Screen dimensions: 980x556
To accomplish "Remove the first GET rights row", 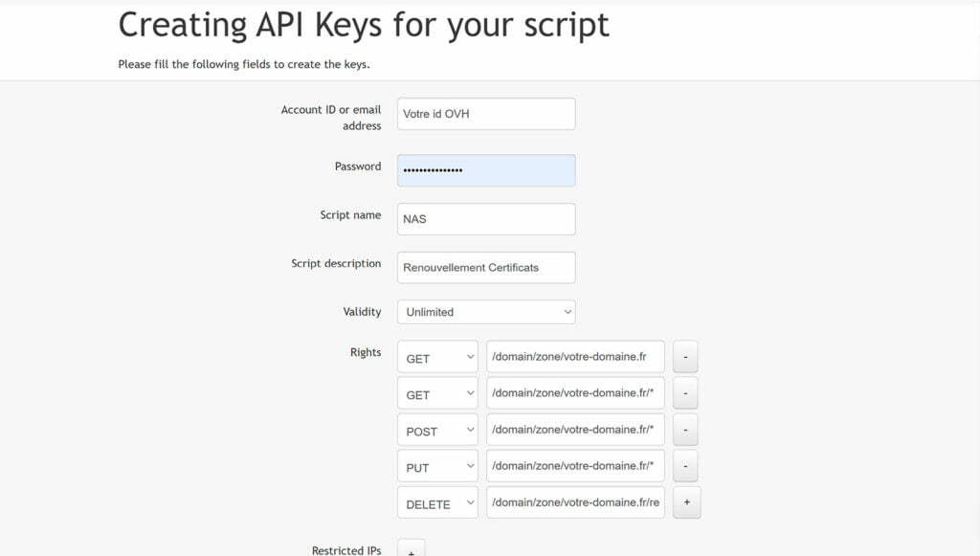I will click(685, 357).
